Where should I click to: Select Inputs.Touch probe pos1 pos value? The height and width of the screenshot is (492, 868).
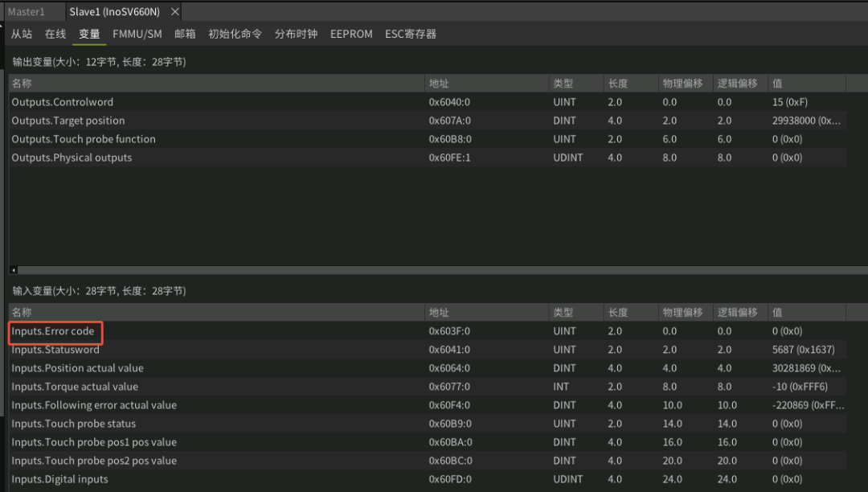tap(428, 442)
